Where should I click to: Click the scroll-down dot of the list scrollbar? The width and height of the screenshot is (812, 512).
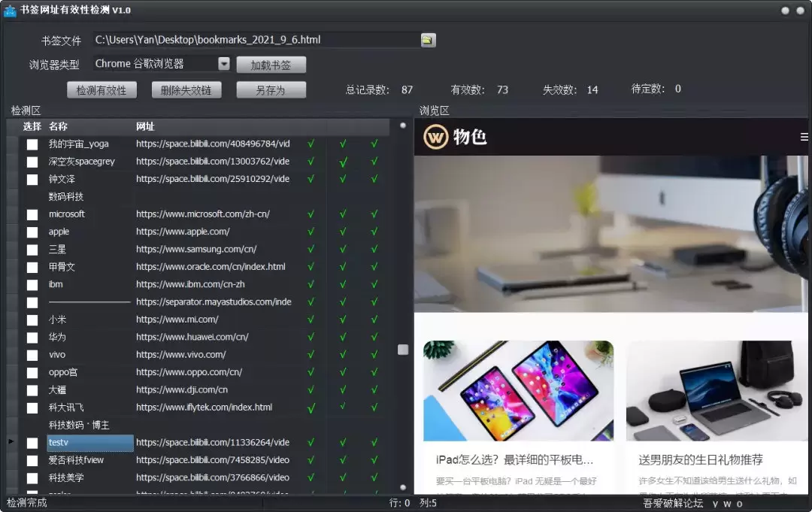point(403,487)
